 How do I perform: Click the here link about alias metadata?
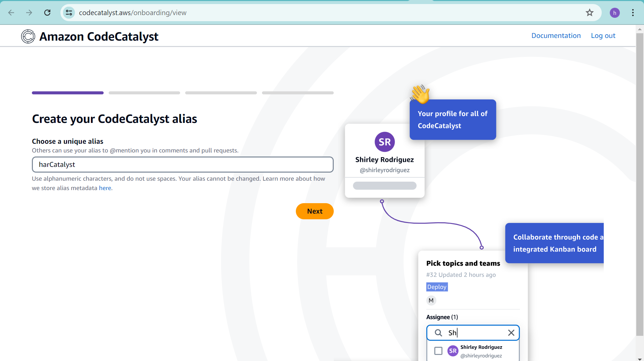click(105, 188)
